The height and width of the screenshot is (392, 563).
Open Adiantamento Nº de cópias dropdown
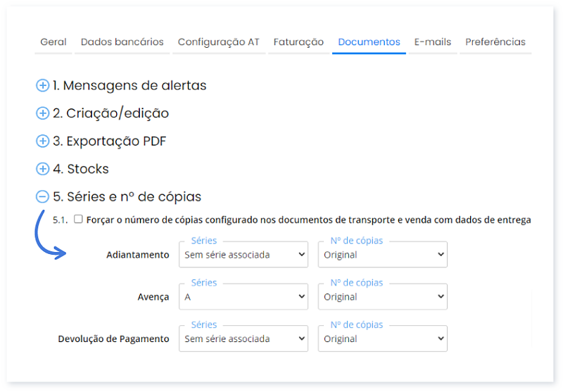382,255
